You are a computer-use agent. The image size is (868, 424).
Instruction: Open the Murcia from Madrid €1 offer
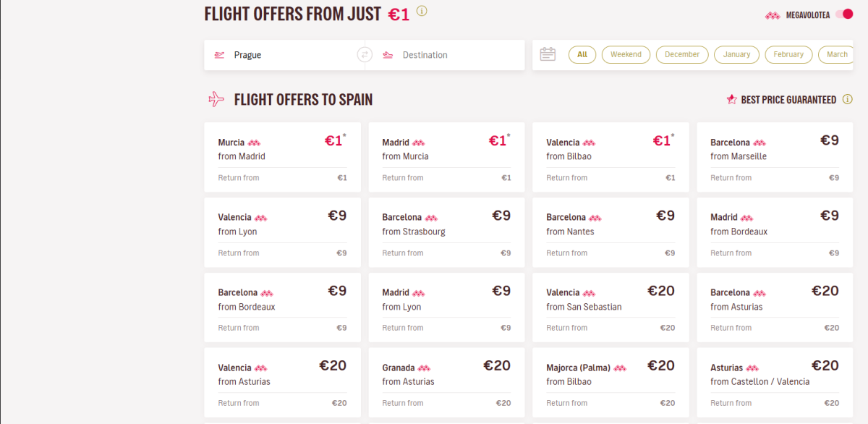coord(282,157)
